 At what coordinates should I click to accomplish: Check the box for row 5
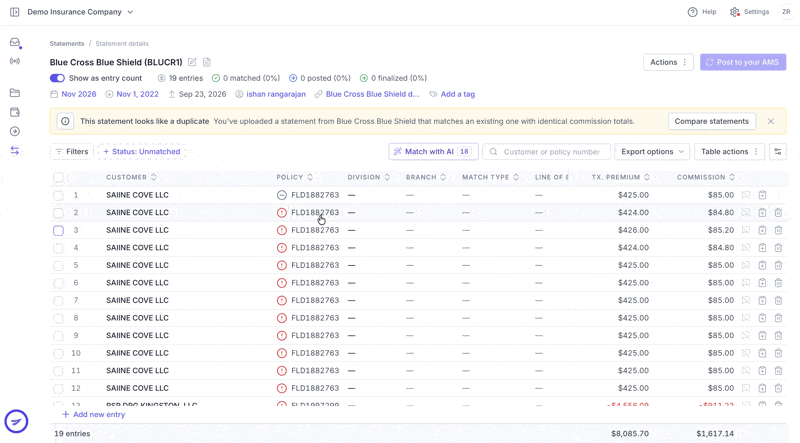(59, 266)
